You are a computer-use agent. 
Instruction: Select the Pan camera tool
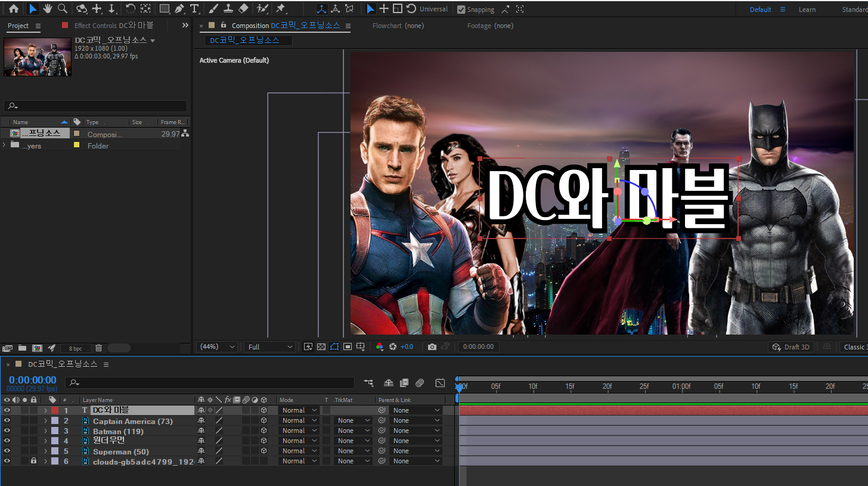[x=97, y=9]
